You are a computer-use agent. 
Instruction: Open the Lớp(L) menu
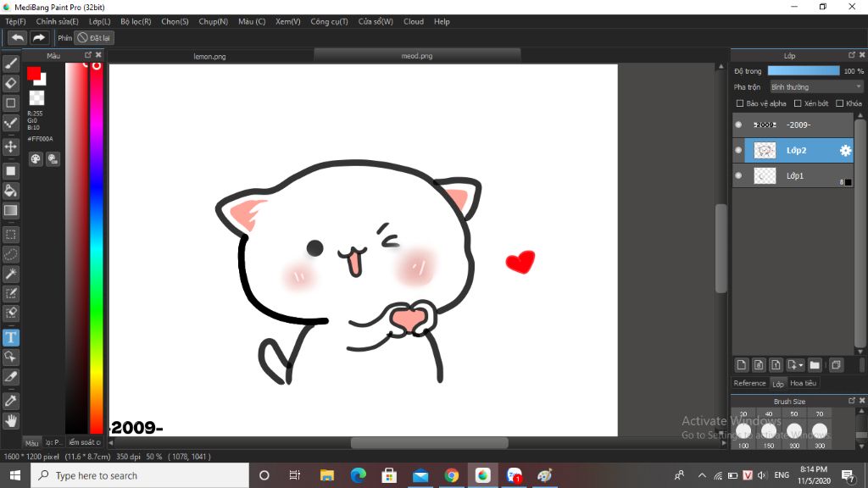(100, 21)
